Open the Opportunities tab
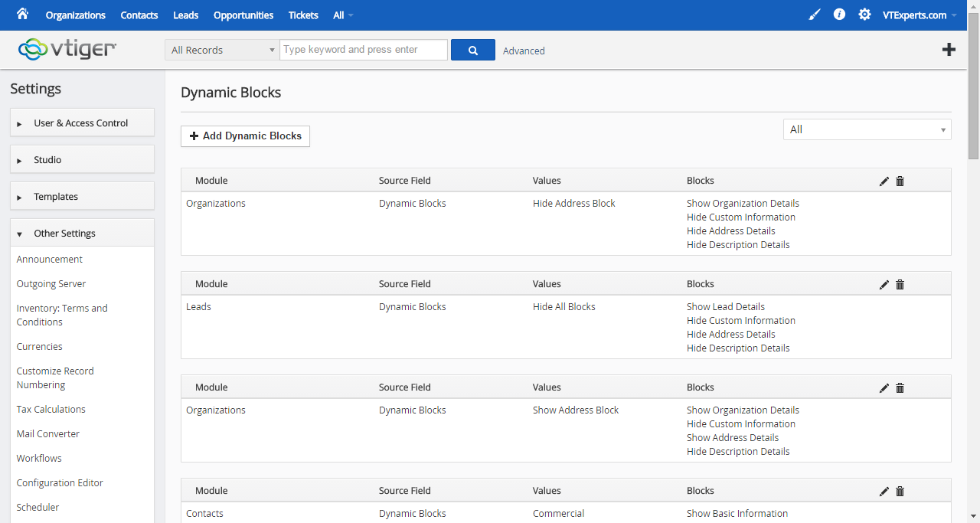The height and width of the screenshot is (523, 980). tap(243, 15)
